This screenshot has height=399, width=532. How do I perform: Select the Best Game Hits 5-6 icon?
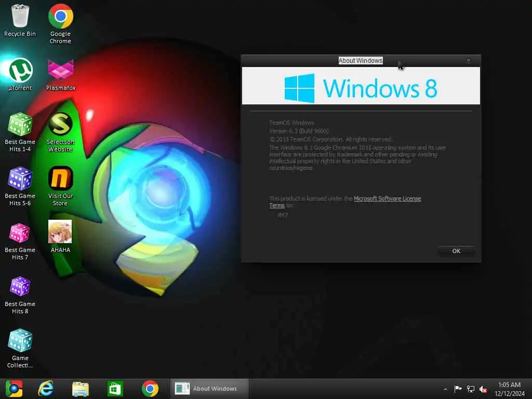pyautogui.click(x=20, y=187)
